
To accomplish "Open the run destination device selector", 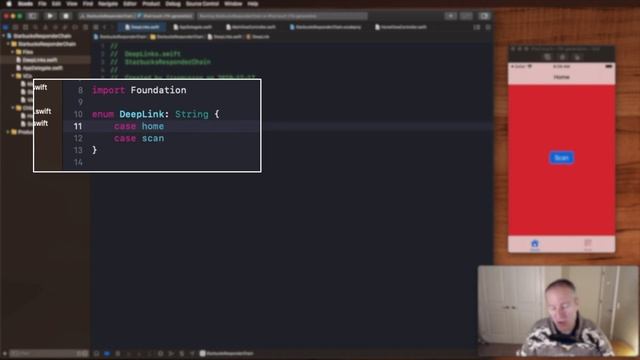I will 165,16.
